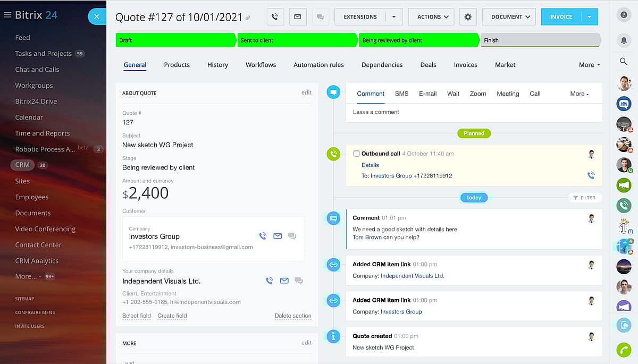Click the call handset in Outbound call card

coord(591,175)
